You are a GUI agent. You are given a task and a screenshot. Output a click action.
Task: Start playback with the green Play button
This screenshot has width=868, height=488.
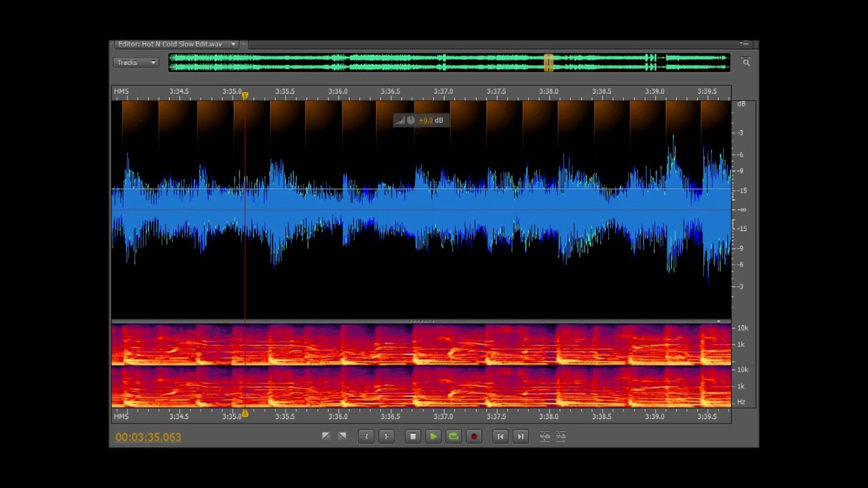click(433, 436)
